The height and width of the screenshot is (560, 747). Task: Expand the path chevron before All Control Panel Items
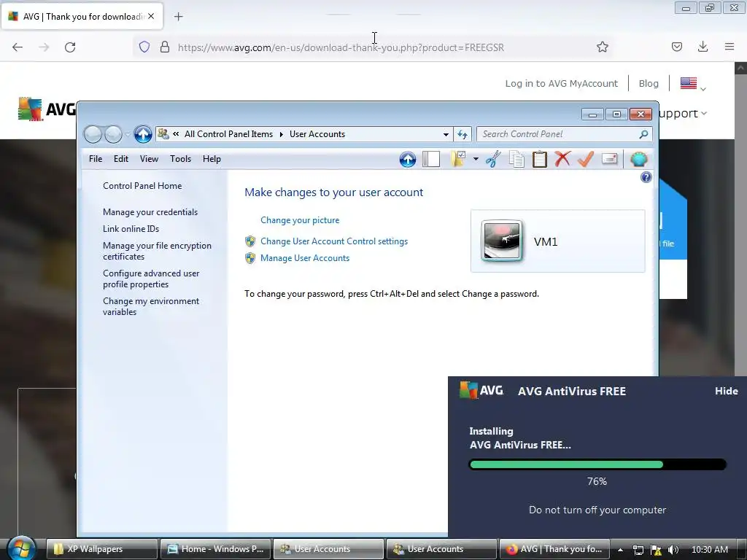(176, 134)
